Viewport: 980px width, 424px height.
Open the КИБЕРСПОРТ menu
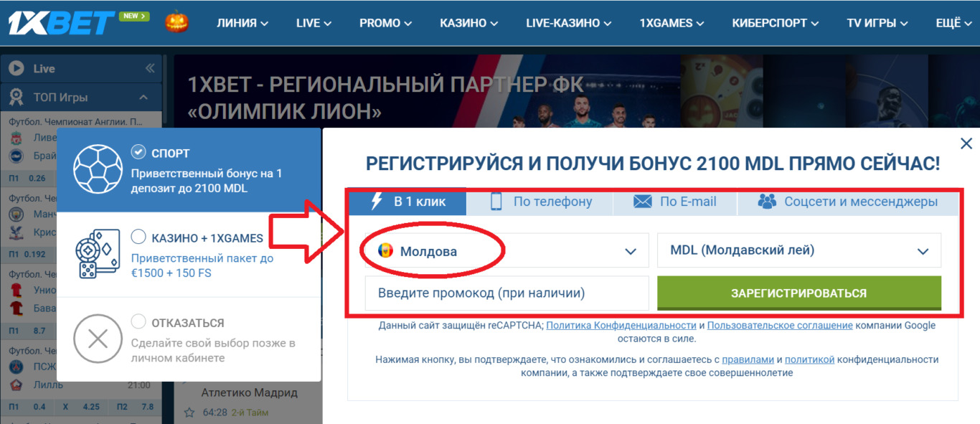[x=776, y=23]
